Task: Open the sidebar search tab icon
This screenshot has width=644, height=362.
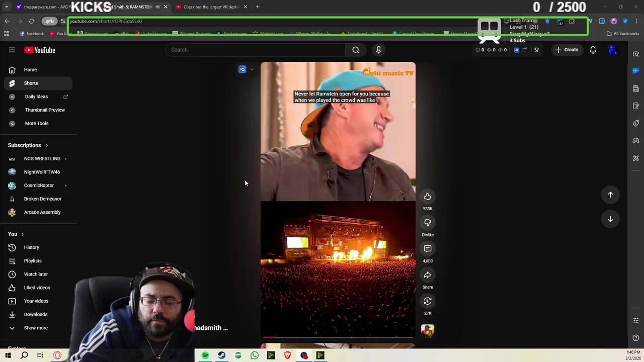Action: [636, 54]
